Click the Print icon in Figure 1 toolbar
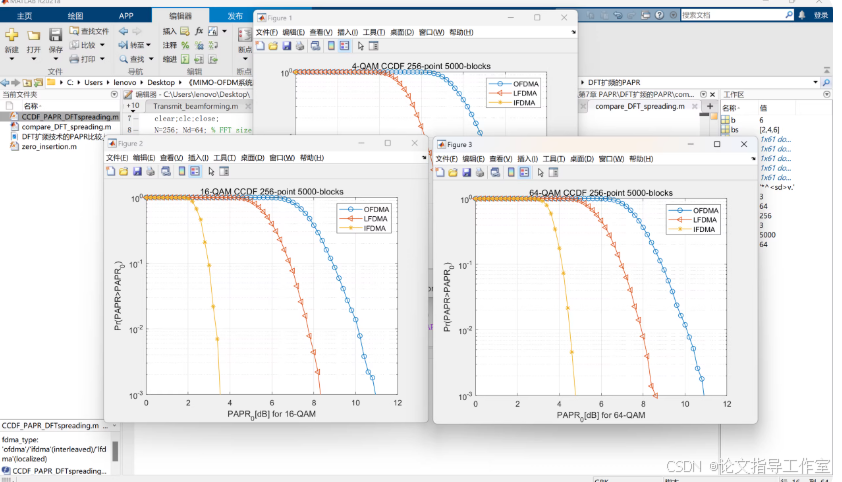 pyautogui.click(x=300, y=46)
